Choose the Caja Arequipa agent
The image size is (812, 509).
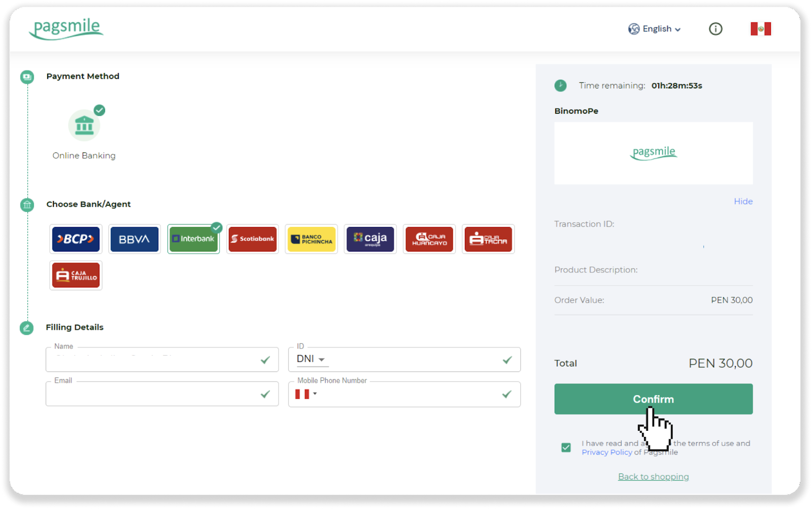coord(370,239)
